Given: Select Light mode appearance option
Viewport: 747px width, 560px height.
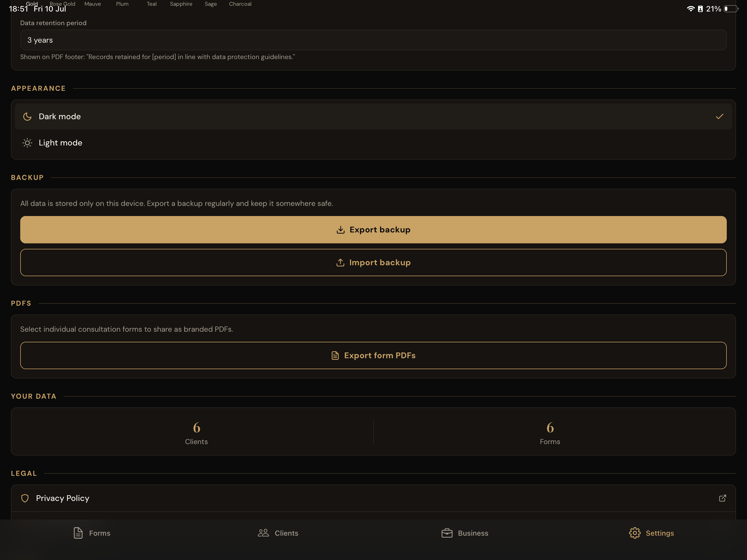Looking at the screenshot, I should click(x=373, y=143).
